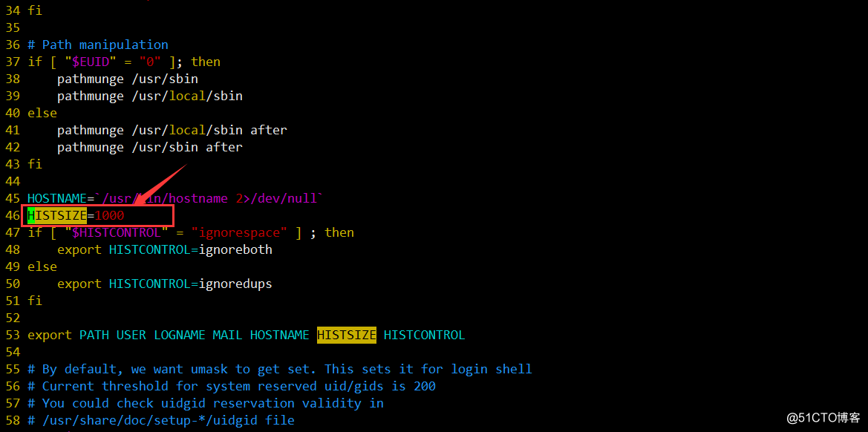This screenshot has width=868, height=432.
Task: Click the 'uidgid reservation validity' comment line 57
Action: point(206,403)
